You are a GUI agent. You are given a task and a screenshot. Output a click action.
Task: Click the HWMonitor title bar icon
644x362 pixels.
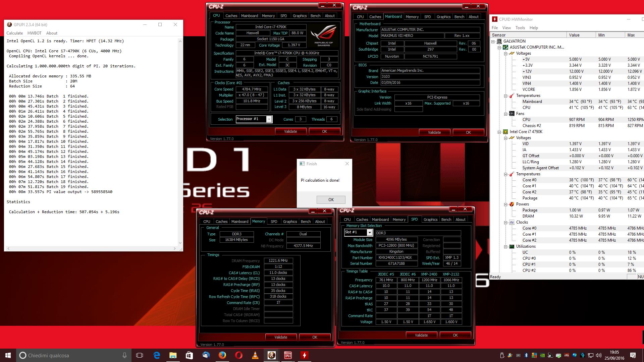click(x=495, y=19)
